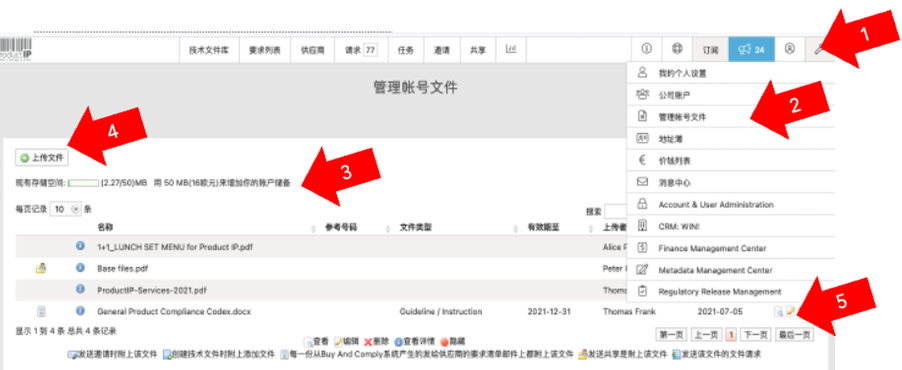This screenshot has height=370, width=902.
Task: Open 请求 77 in the top navigation
Action: tap(361, 50)
